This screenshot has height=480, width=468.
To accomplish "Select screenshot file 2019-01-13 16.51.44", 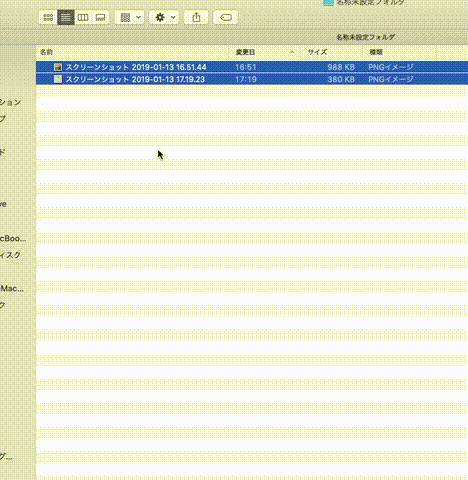I will point(252,67).
